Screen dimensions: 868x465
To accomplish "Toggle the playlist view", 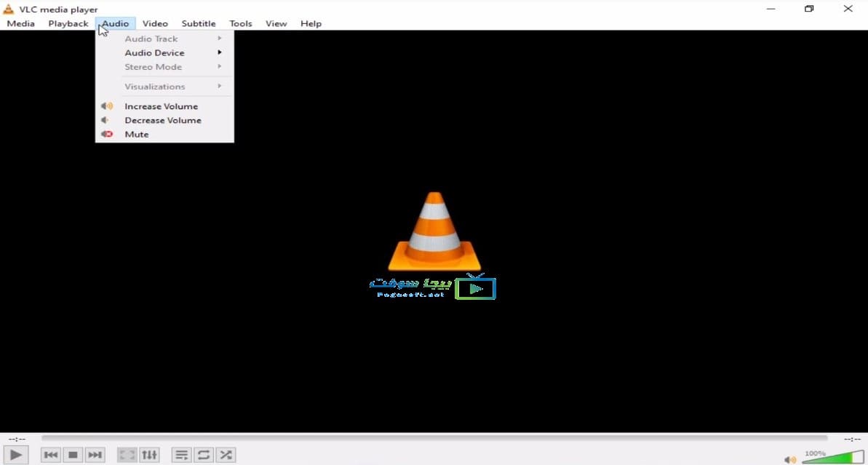I will pos(182,455).
